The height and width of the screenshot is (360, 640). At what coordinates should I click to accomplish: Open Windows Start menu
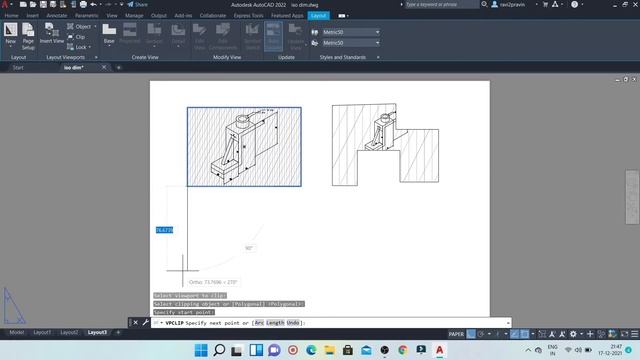coord(201,350)
